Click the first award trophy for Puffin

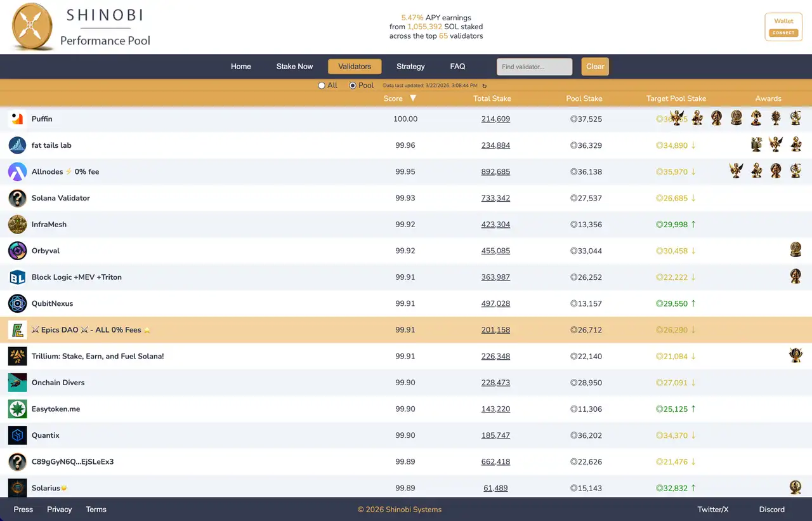pyautogui.click(x=678, y=117)
